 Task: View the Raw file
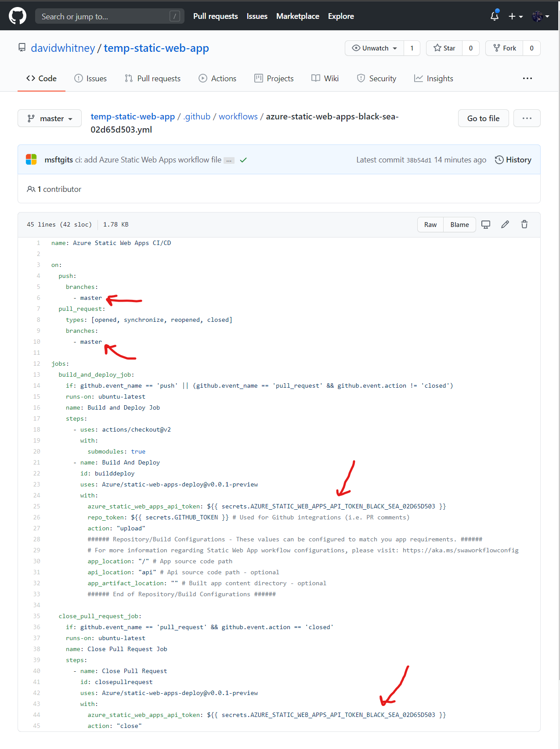tap(430, 224)
